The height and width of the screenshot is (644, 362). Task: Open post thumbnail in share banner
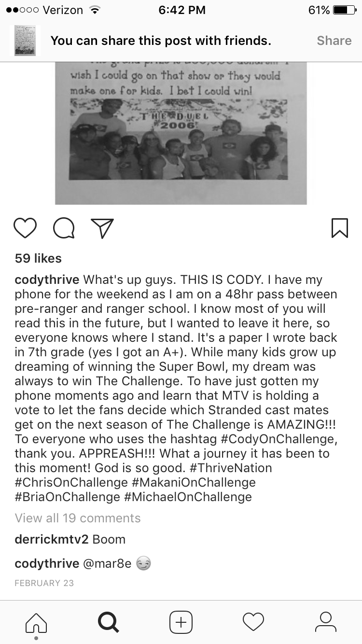[x=25, y=41]
